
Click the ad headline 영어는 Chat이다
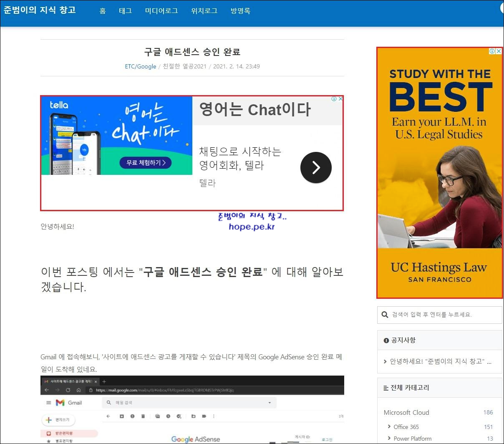(x=255, y=110)
